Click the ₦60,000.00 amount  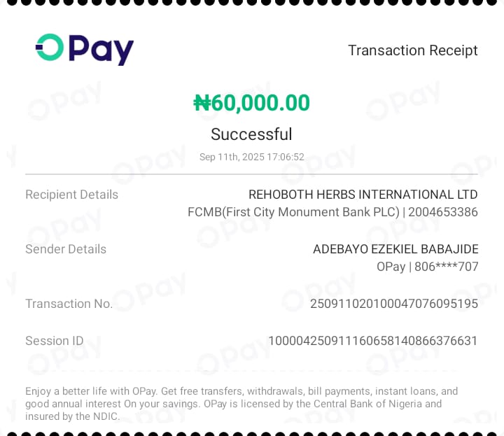pyautogui.click(x=252, y=103)
